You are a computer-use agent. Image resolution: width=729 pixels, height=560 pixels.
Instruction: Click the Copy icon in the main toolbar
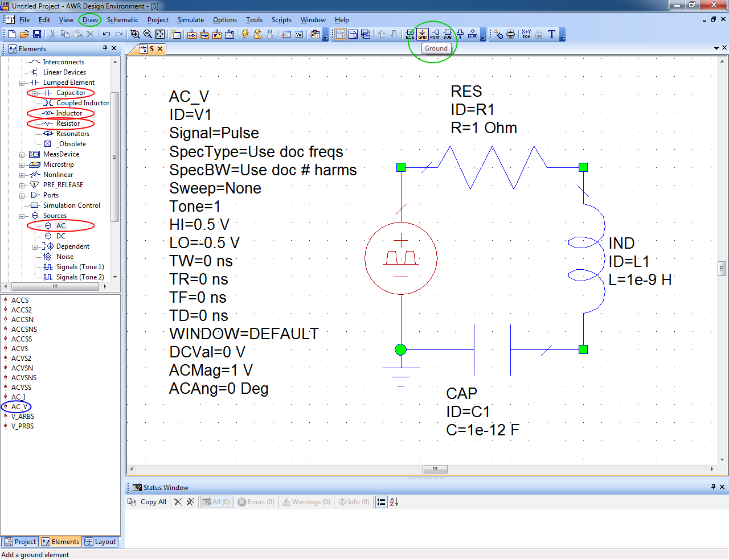point(65,34)
